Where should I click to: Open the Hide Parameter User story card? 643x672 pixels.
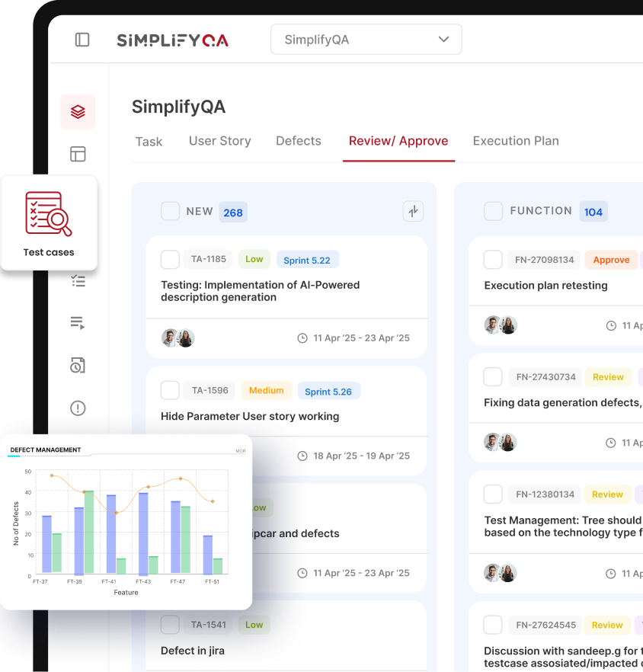point(250,416)
